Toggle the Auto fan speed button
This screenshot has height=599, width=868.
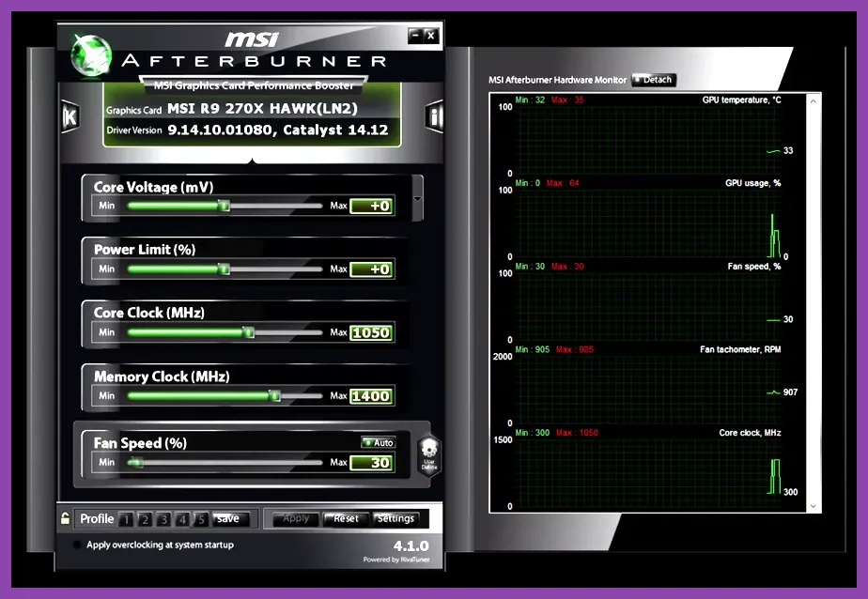point(378,442)
